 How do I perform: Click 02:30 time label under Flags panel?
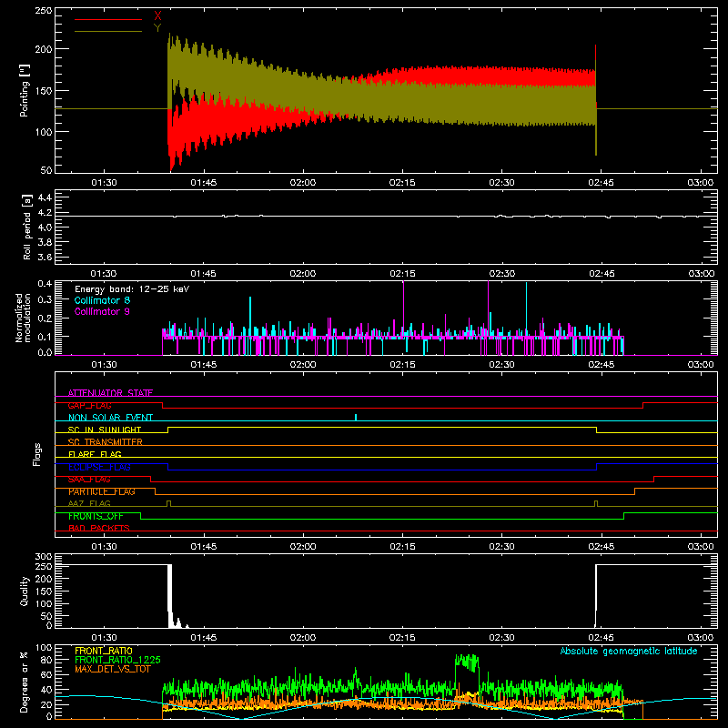tap(502, 547)
